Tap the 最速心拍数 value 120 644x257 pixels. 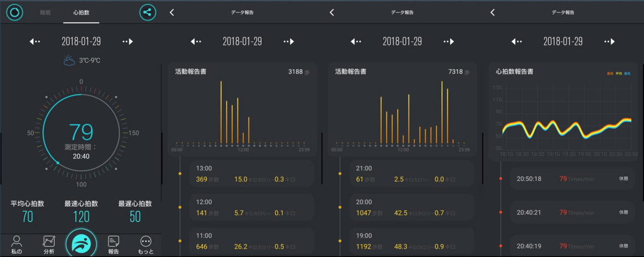(81, 216)
